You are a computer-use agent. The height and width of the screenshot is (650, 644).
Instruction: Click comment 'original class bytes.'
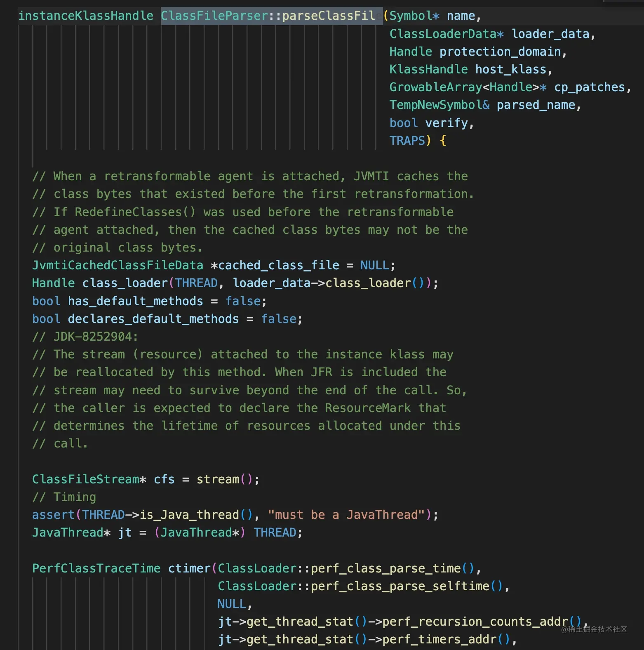[118, 247]
